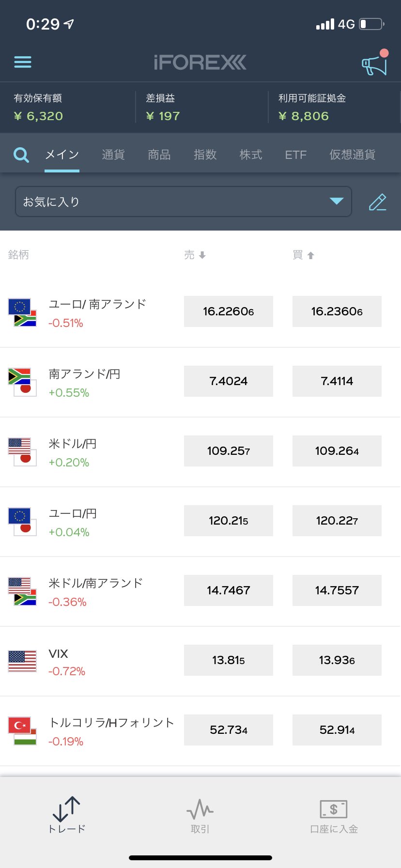401x868 pixels.
Task: Open the ユーロ/南アランド instrument row
Action: (x=97, y=312)
